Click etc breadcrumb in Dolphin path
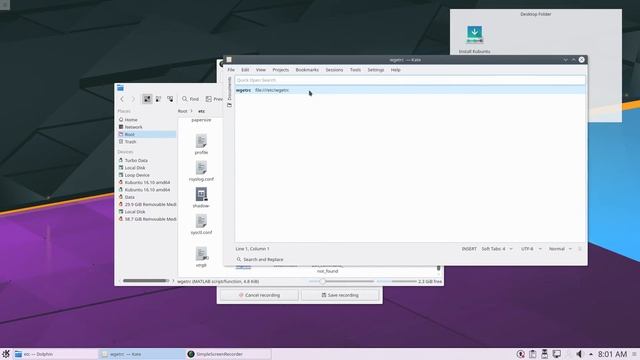The width and height of the screenshot is (640, 360). (x=201, y=111)
